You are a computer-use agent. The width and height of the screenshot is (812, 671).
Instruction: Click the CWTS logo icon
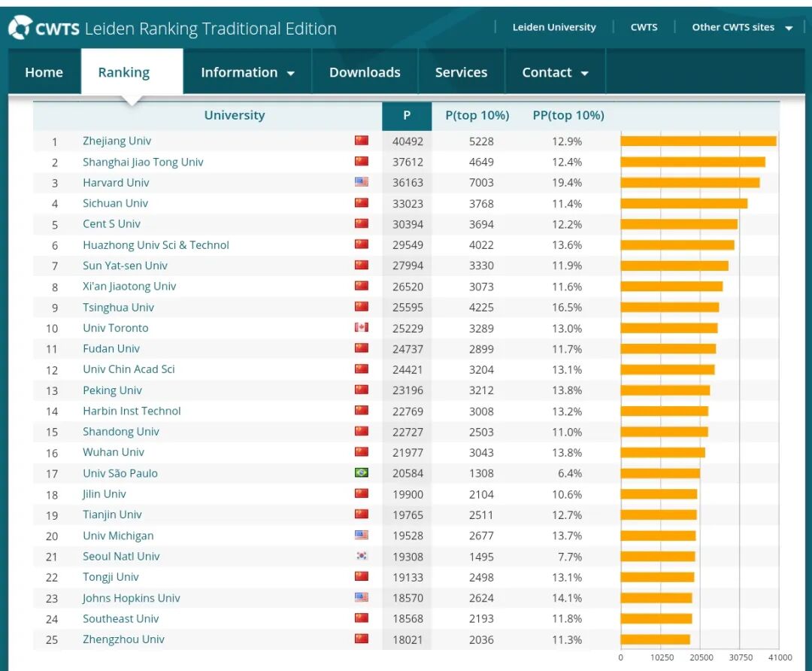20,28
